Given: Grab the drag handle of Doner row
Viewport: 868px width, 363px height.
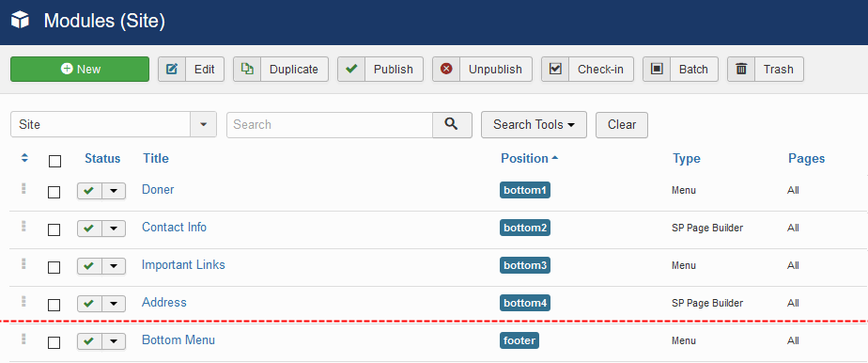Looking at the screenshot, I should tap(23, 188).
